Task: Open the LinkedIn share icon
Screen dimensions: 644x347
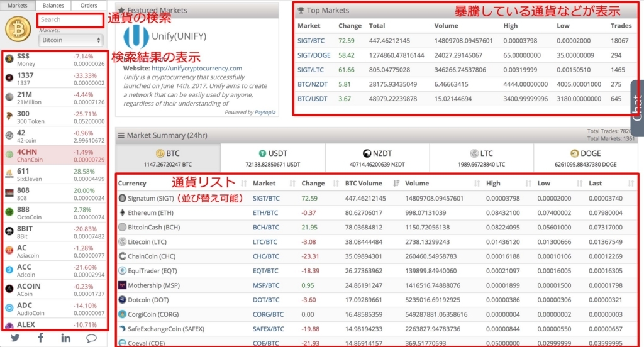Action: [65, 338]
